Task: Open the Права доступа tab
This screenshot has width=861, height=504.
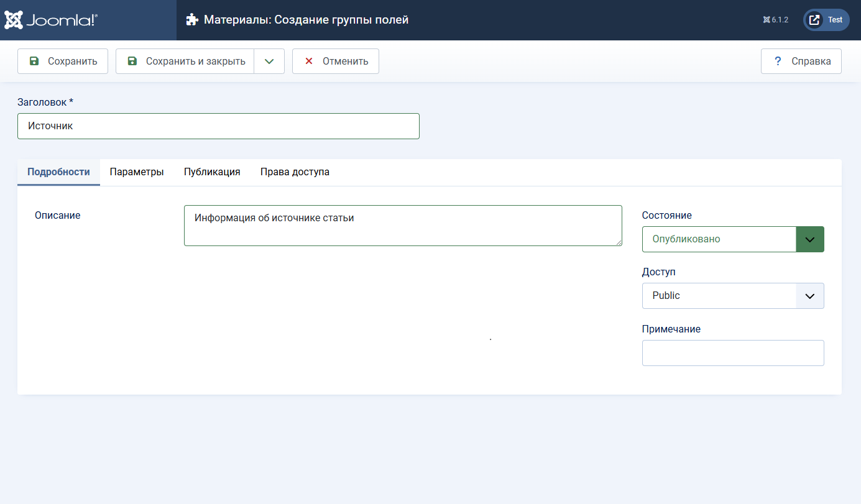Action: (295, 172)
